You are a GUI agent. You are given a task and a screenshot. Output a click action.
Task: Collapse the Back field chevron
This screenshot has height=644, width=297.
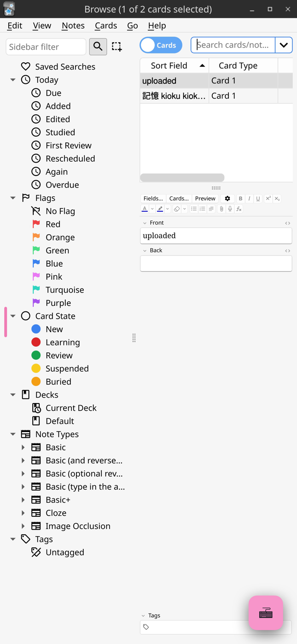[145, 251]
